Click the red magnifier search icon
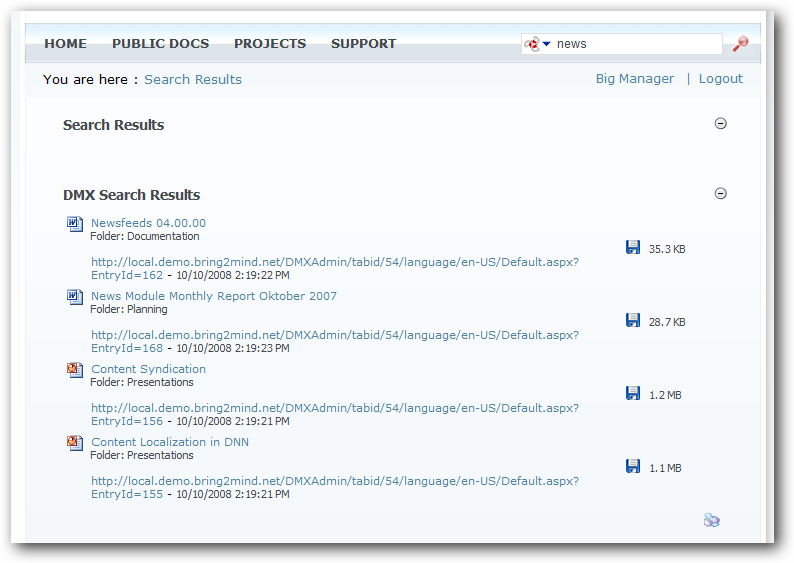Screen dimensions: 794x563 pos(740,44)
